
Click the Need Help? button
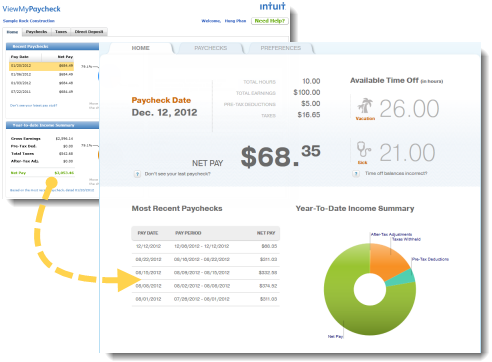click(x=270, y=21)
